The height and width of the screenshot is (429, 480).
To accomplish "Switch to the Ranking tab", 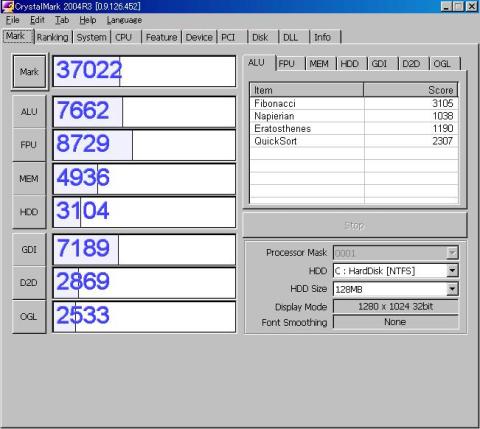I will click(52, 37).
